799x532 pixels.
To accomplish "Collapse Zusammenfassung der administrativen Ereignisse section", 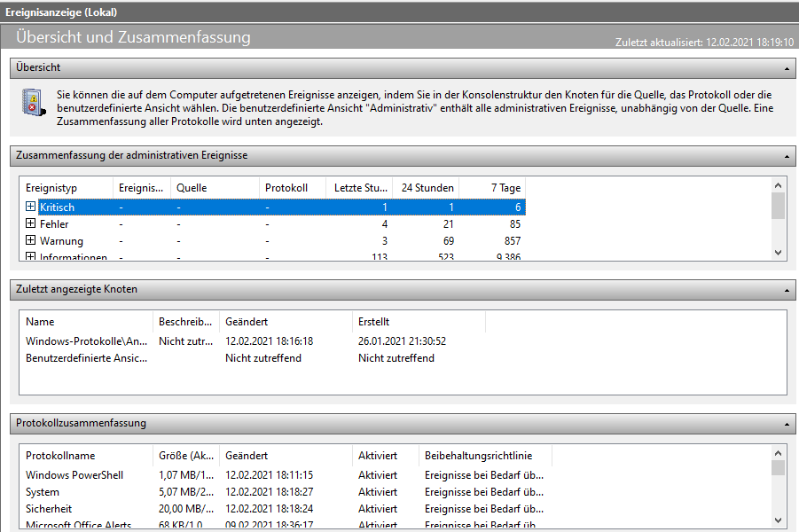I will 787,156.
